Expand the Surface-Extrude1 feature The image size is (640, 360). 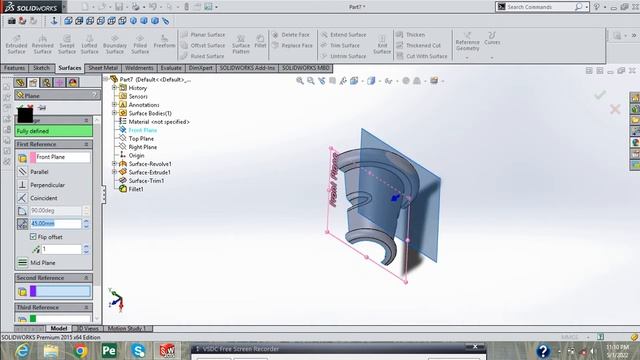pyautogui.click(x=115, y=172)
